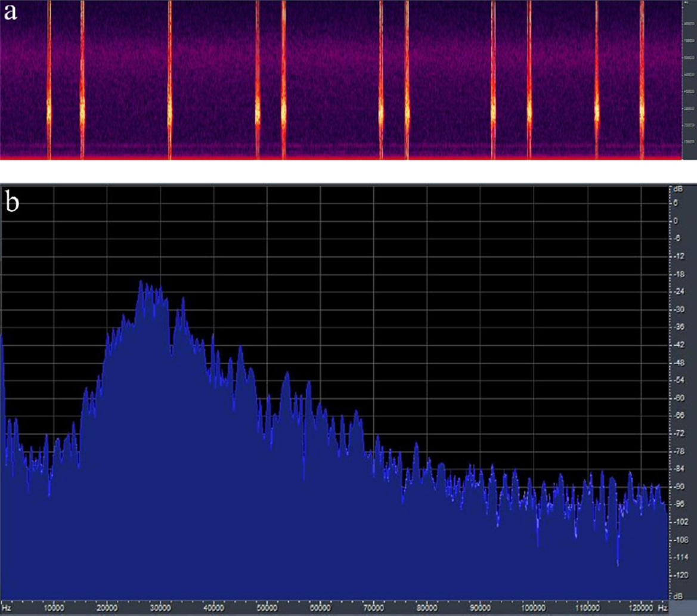This screenshot has width=697, height=616.
Task: Click the -120 dB level label
Action: click(x=677, y=575)
